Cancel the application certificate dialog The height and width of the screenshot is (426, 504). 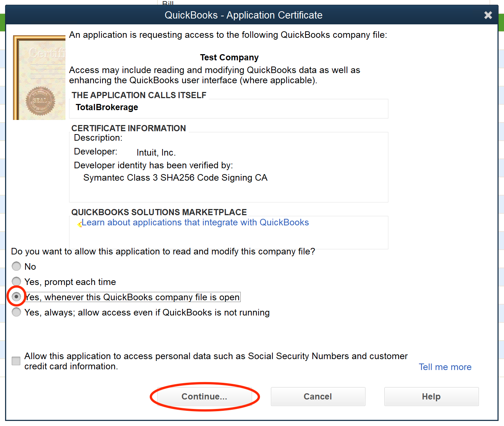[x=318, y=397]
